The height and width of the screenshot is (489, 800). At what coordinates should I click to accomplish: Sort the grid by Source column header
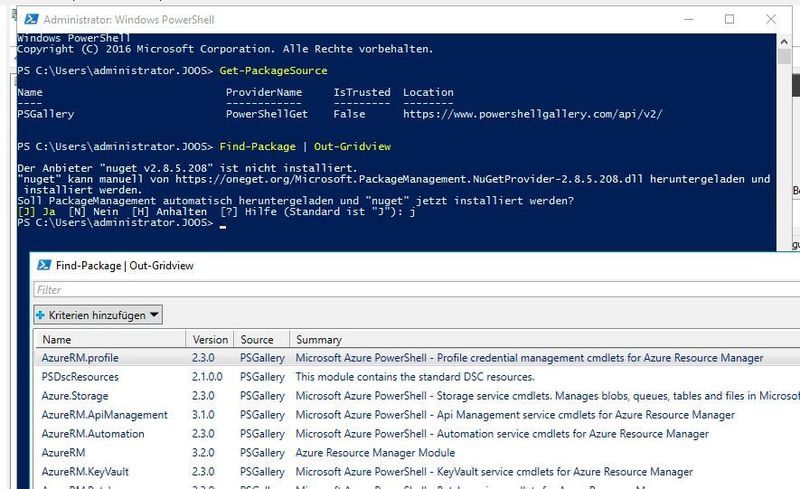261,339
